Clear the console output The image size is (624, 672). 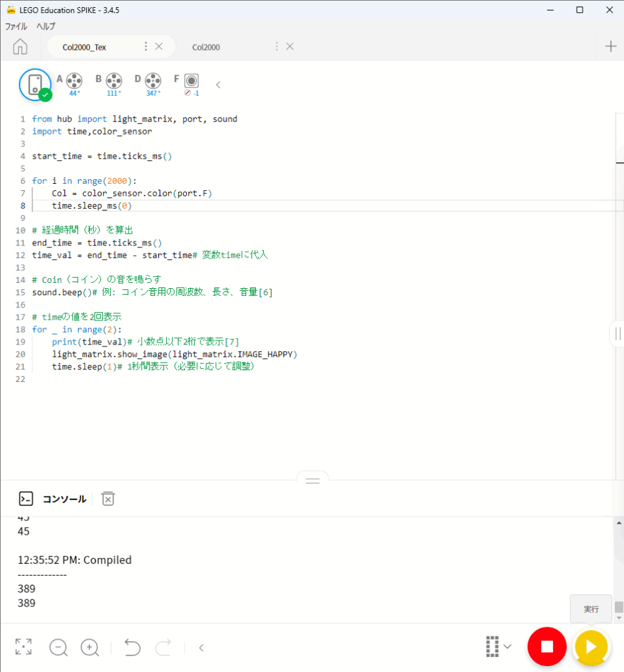coord(108,499)
